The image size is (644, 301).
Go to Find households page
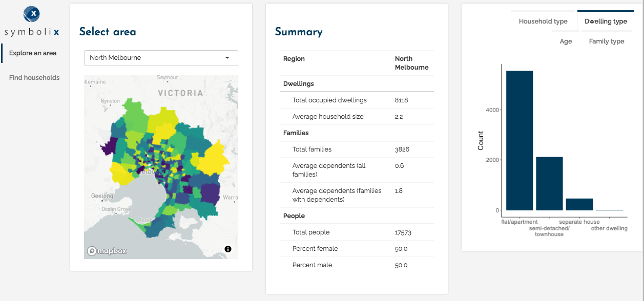[34, 78]
